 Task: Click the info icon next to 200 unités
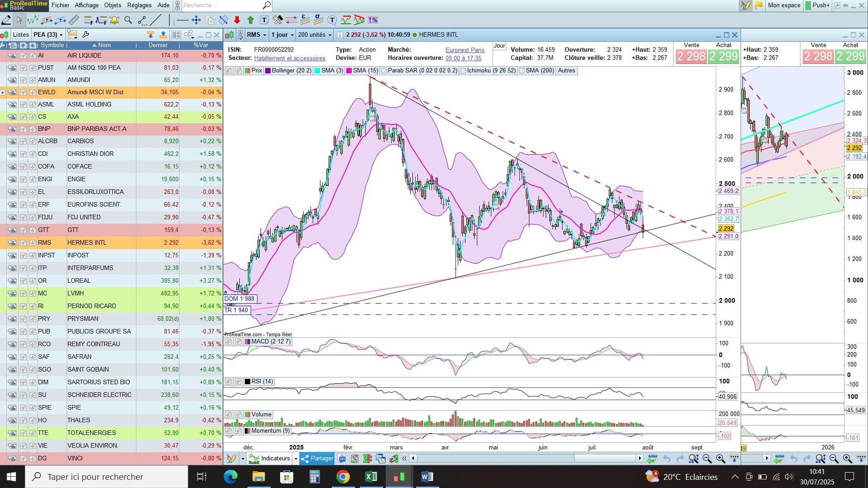pyautogui.click(x=339, y=35)
